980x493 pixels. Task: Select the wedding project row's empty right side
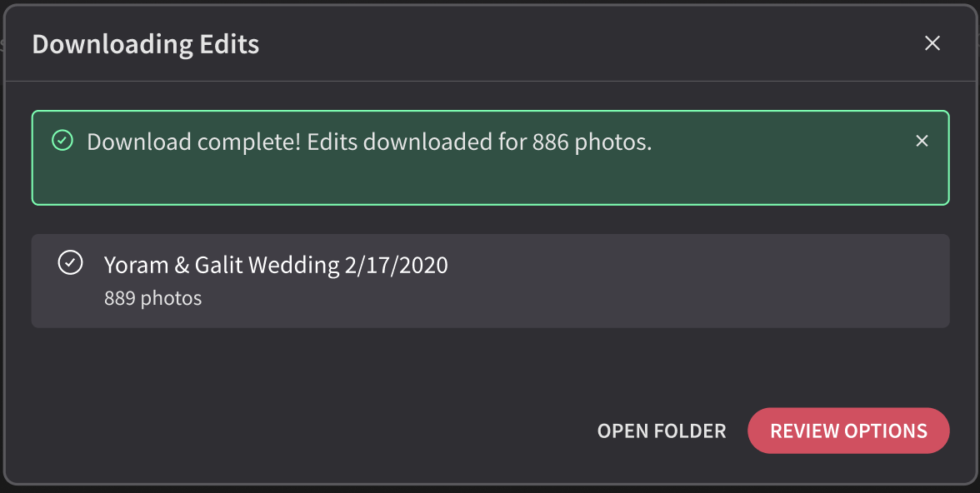[x=718, y=281]
